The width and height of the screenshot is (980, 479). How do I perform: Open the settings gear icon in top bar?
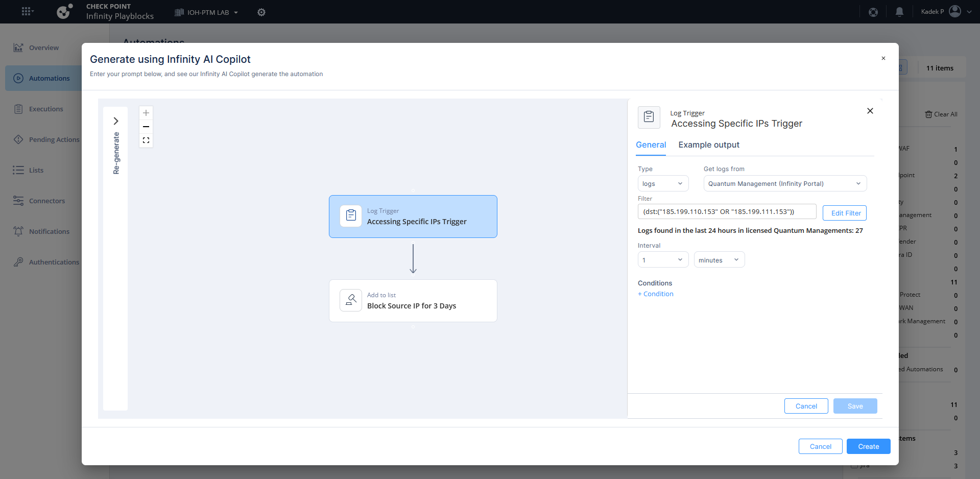tap(261, 12)
